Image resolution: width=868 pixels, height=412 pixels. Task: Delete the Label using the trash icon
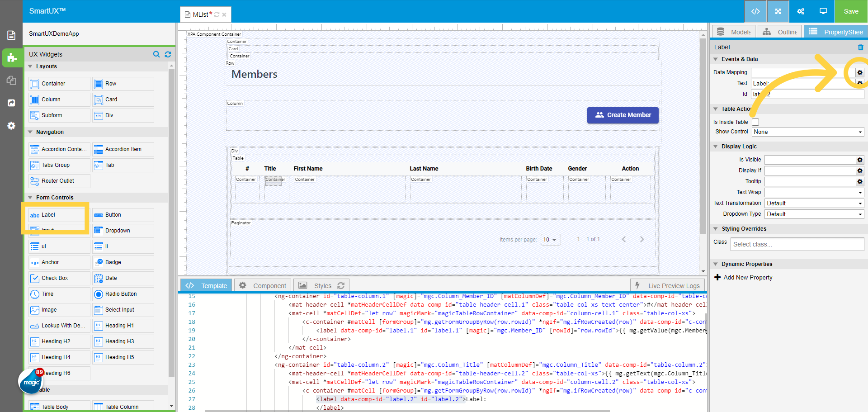click(x=861, y=47)
